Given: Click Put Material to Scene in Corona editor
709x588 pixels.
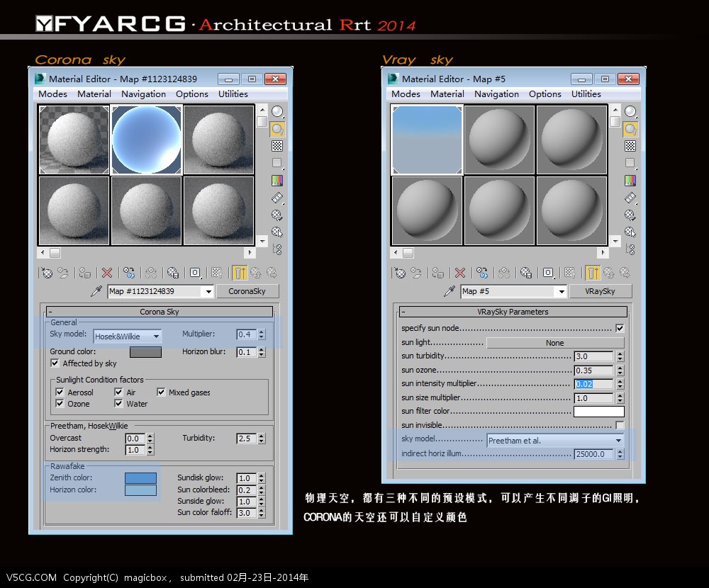Looking at the screenshot, I should [x=63, y=273].
